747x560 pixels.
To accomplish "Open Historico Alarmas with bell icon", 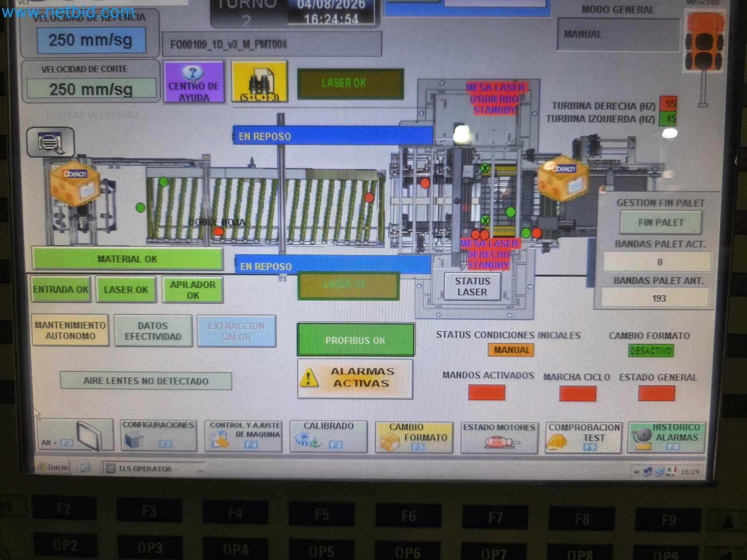I will [666, 437].
